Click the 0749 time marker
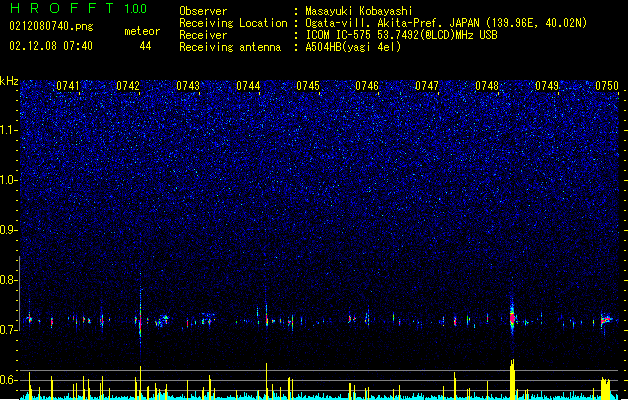 click(547, 86)
